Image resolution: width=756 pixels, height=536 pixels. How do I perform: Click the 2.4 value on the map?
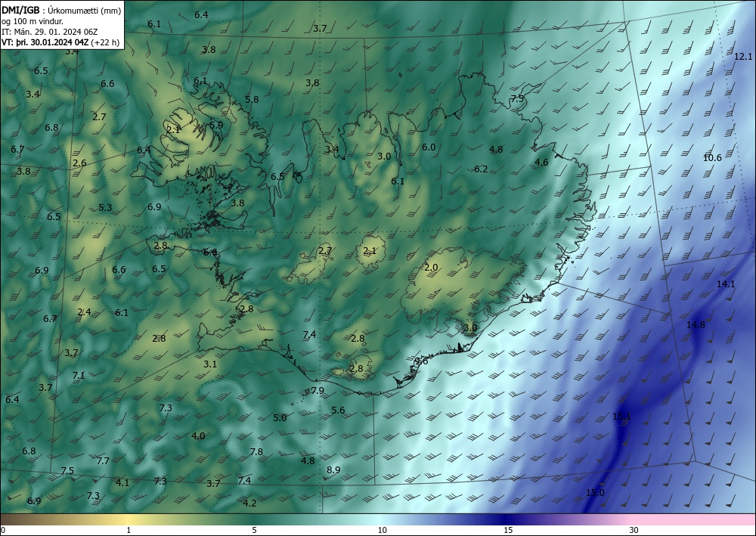coord(84,312)
